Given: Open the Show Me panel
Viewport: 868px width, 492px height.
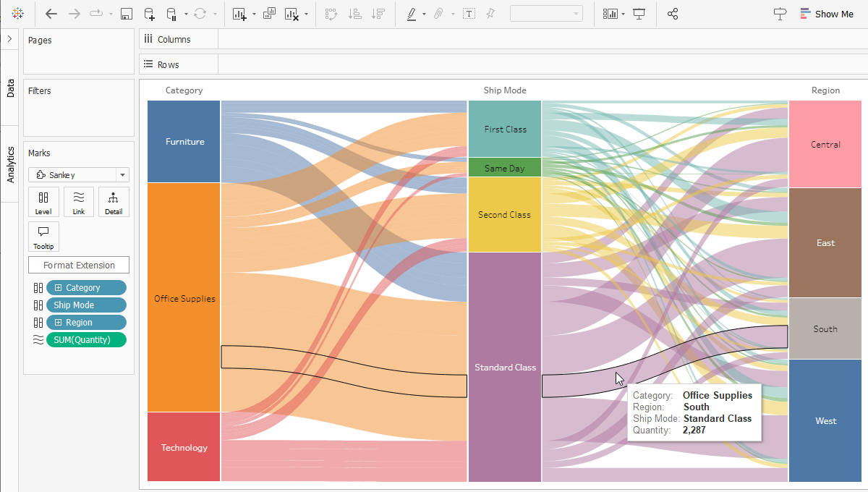Looking at the screenshot, I should 827,14.
